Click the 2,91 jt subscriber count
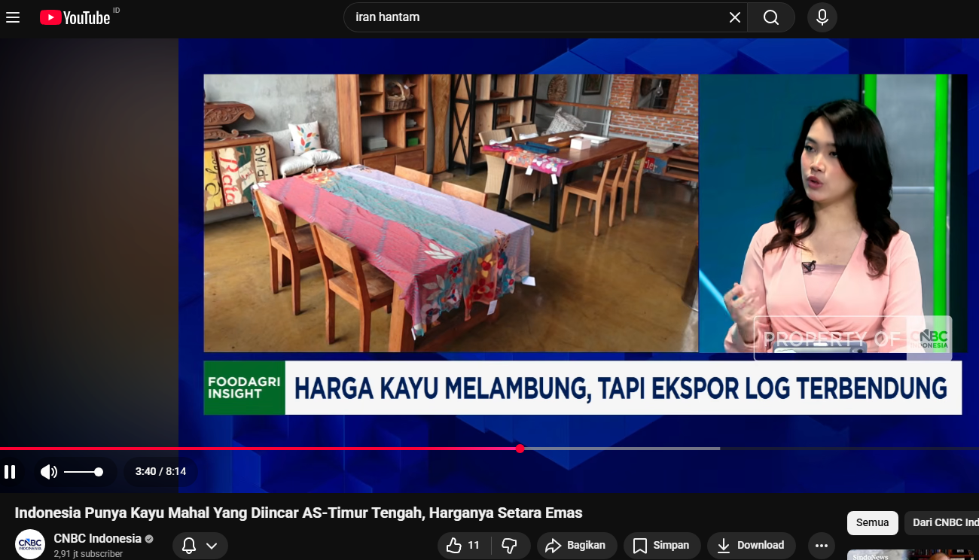This screenshot has width=979, height=560. tap(88, 554)
